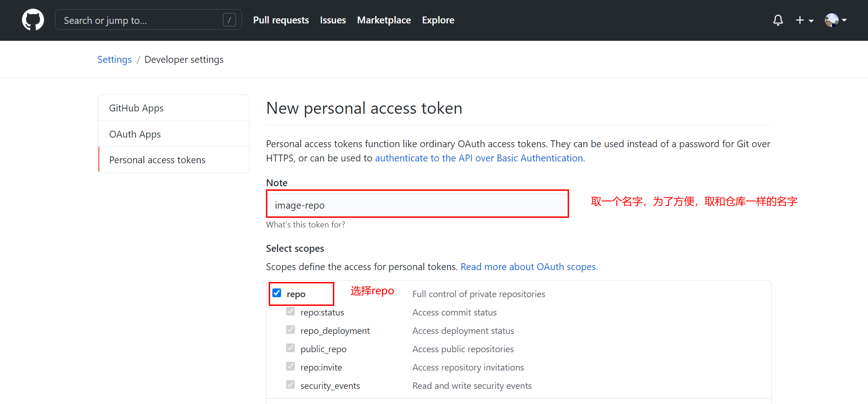Click the Select scopes heading
This screenshot has height=404, width=868.
pyautogui.click(x=295, y=249)
